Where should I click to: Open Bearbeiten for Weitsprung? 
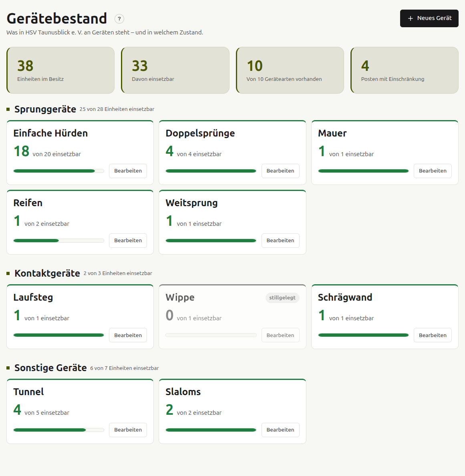280,241
